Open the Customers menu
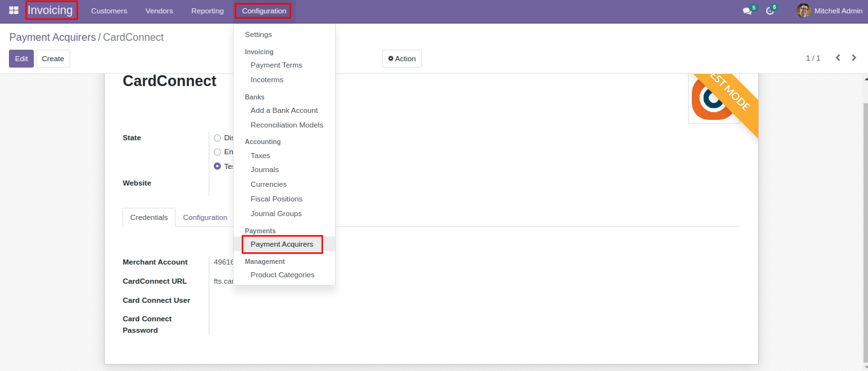 point(109,11)
